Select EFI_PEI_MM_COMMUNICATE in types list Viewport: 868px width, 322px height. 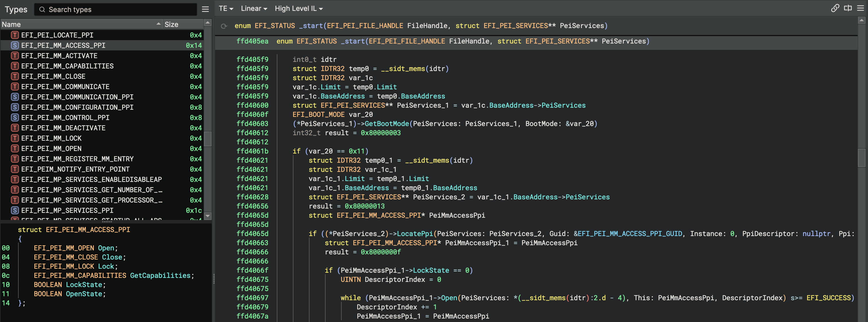click(x=65, y=87)
